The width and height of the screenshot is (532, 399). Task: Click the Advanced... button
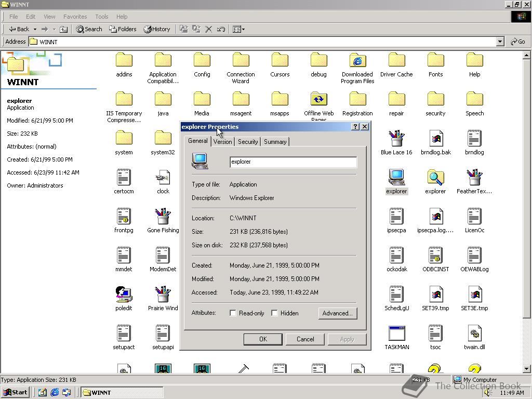tap(337, 313)
